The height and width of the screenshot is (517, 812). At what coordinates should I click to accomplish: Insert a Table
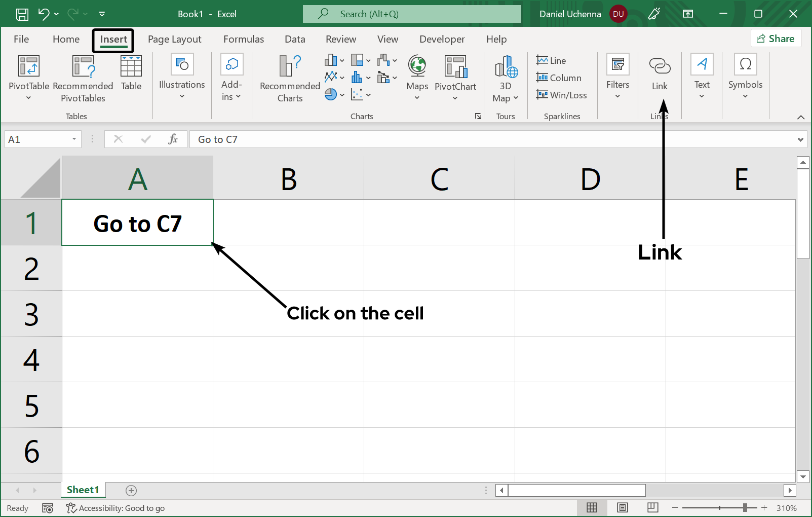pyautogui.click(x=131, y=73)
